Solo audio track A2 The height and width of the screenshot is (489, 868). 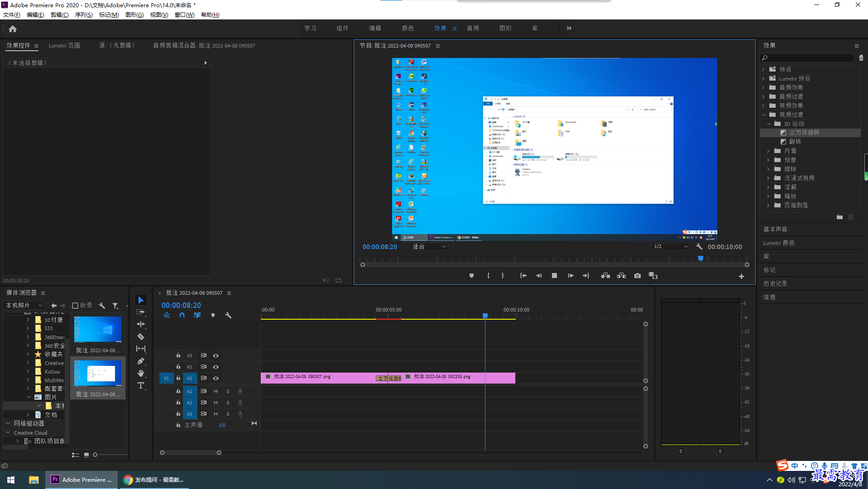[x=228, y=403]
